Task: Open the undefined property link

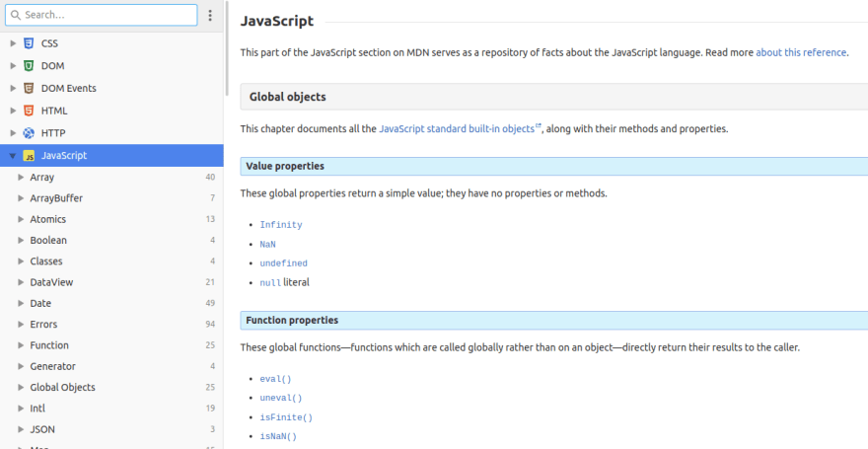Action: click(283, 263)
